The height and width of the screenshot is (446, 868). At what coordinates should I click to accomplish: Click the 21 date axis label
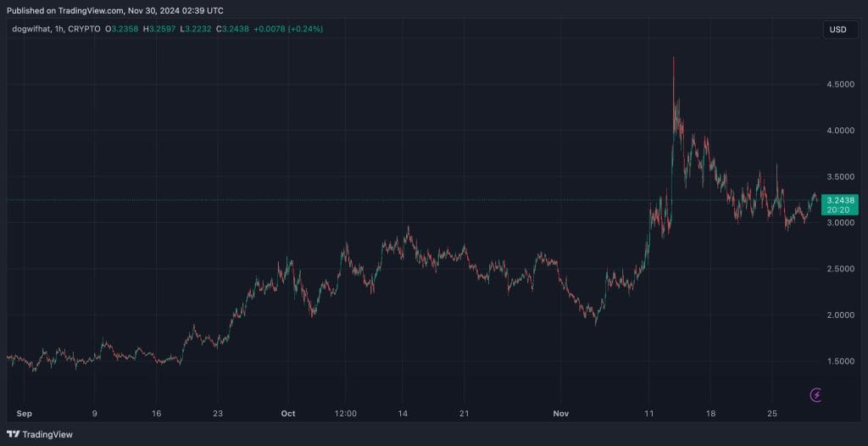pos(464,413)
